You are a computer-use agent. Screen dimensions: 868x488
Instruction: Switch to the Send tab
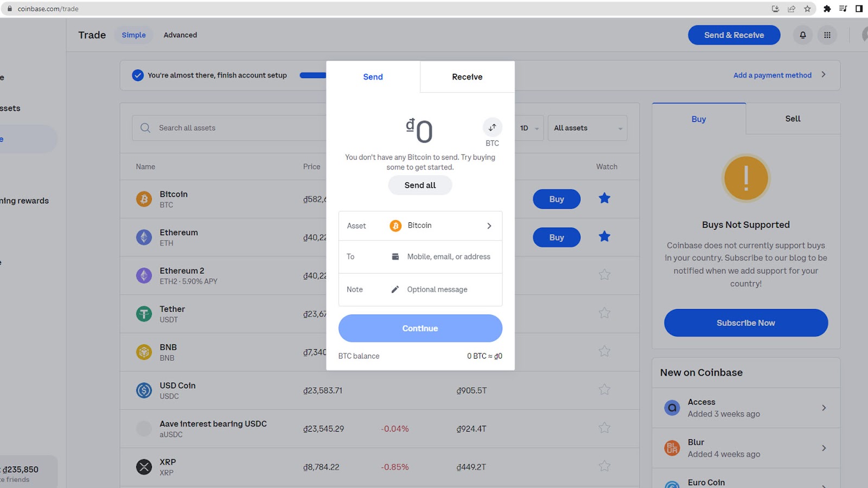tap(373, 77)
